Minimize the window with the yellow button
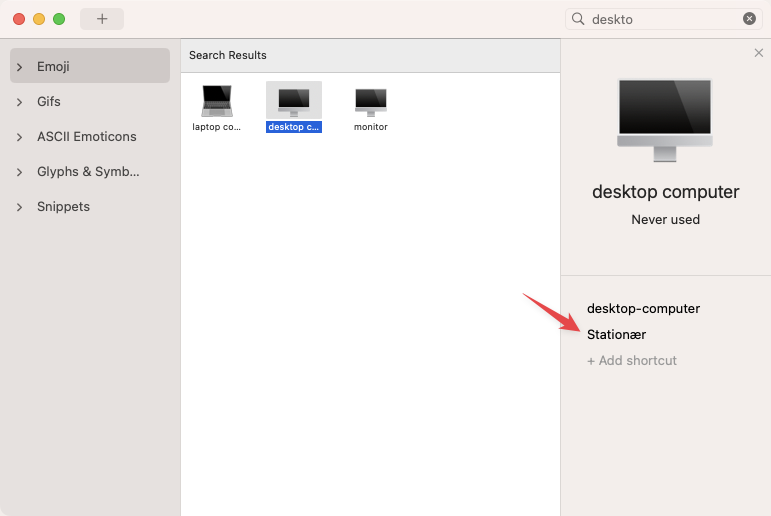The height and width of the screenshot is (516, 771). [39, 19]
